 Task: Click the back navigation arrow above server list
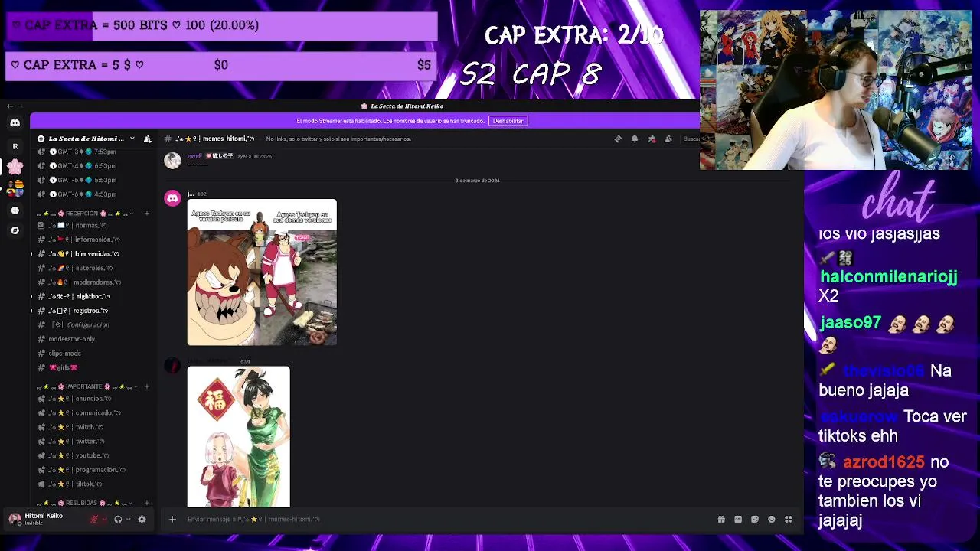9,106
